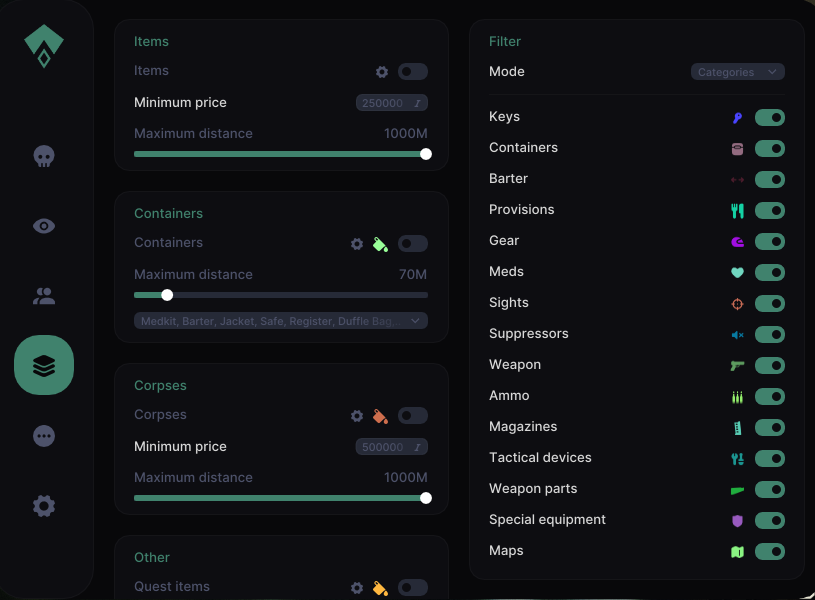Disable the Keys filter toggle
The height and width of the screenshot is (600, 815).
tap(770, 118)
